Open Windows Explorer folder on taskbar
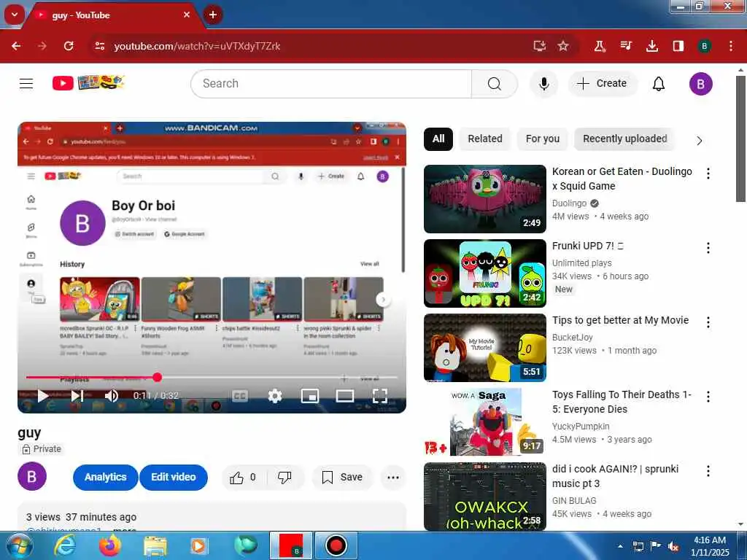Viewport: 747px width, 560px height. point(155,546)
